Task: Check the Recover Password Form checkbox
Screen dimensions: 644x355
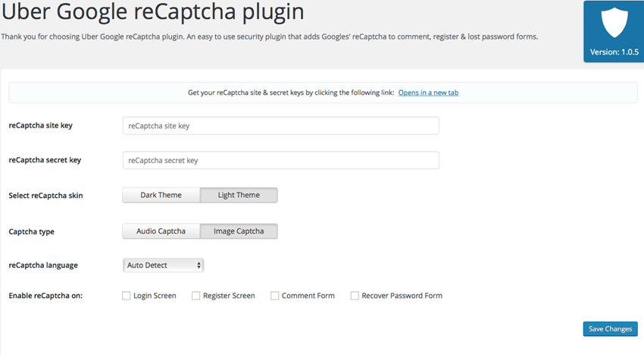Action: tap(355, 296)
